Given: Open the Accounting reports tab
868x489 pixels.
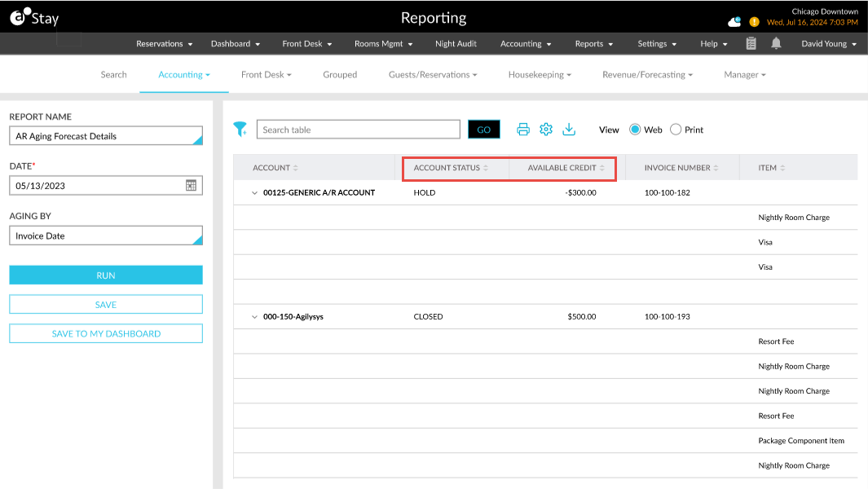Looking at the screenshot, I should click(183, 75).
